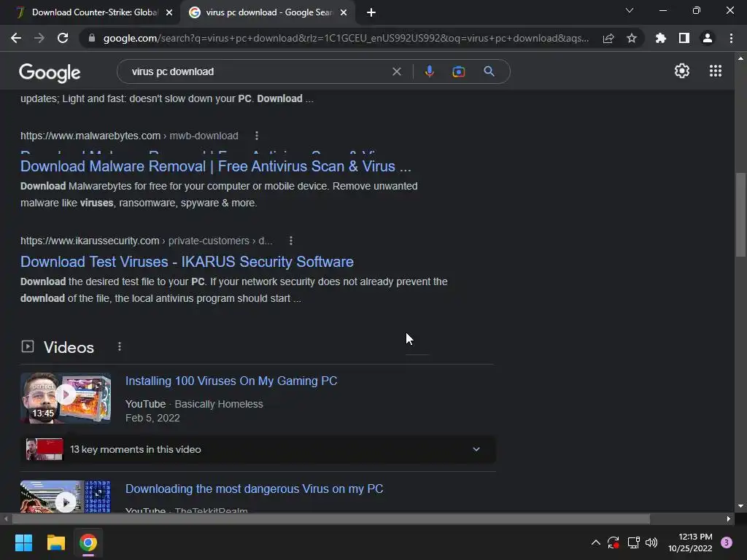The width and height of the screenshot is (747, 560).
Task: Click the 'Feb 5, 2022' date text
Action: 152,418
